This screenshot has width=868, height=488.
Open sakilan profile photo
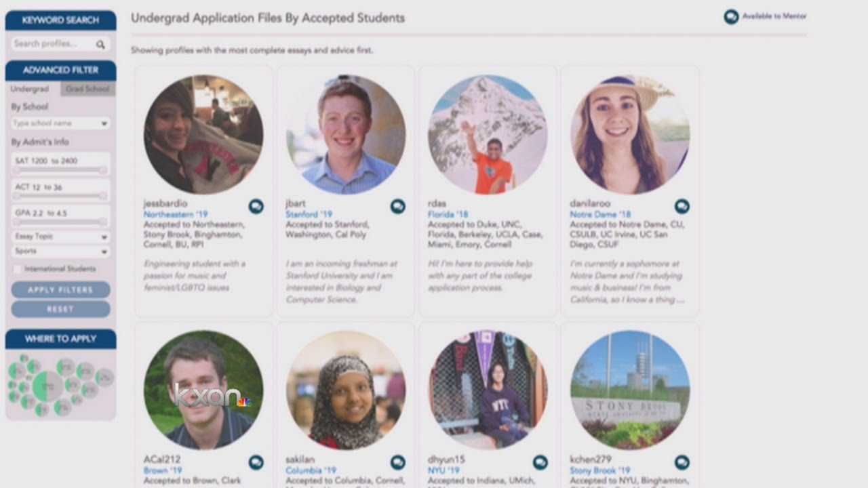coord(346,390)
